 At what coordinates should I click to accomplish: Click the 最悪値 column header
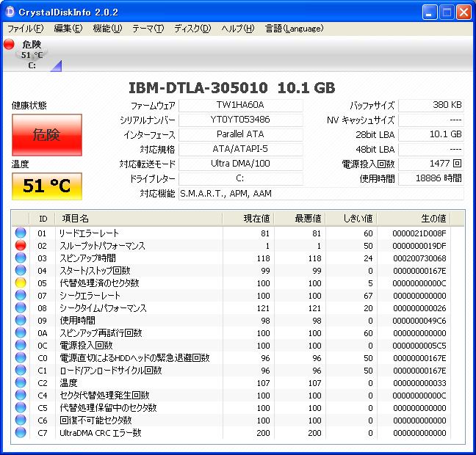coord(300,219)
